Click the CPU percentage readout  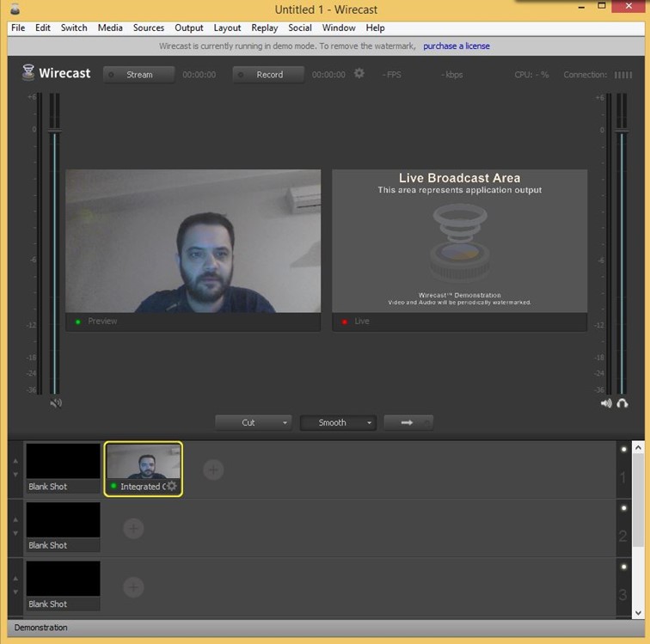[x=531, y=75]
